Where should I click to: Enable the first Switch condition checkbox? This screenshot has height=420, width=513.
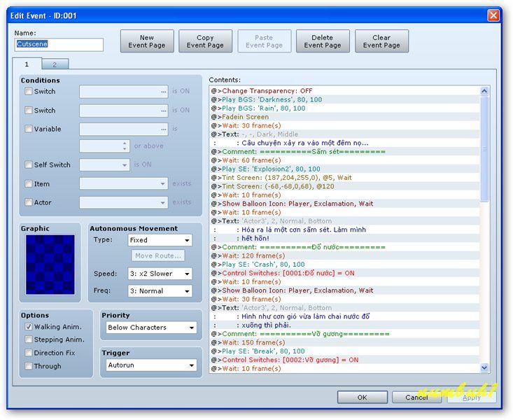29,91
